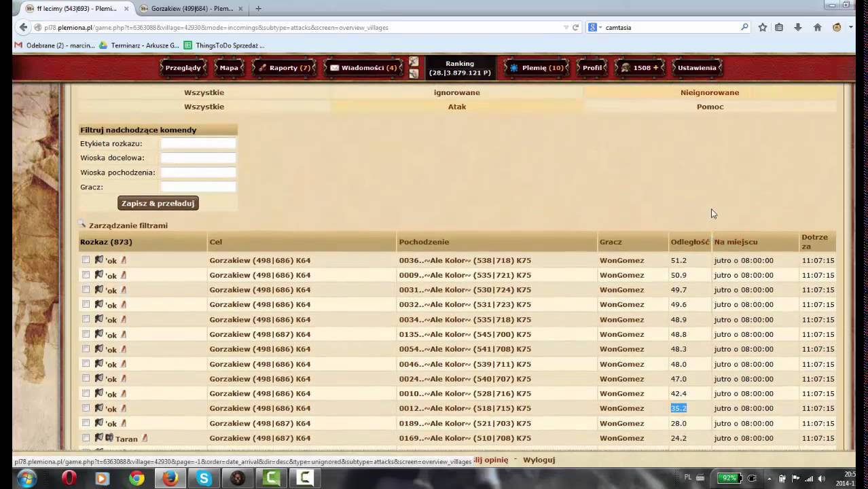The width and height of the screenshot is (868, 489).
Task: Click the attack axe icon in 0012 row
Action: (98, 408)
